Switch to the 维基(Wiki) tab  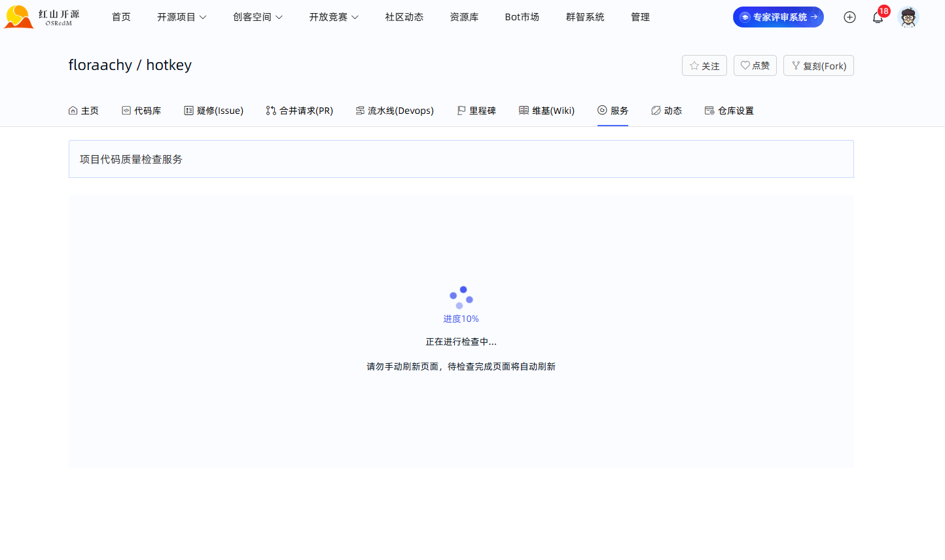click(547, 111)
